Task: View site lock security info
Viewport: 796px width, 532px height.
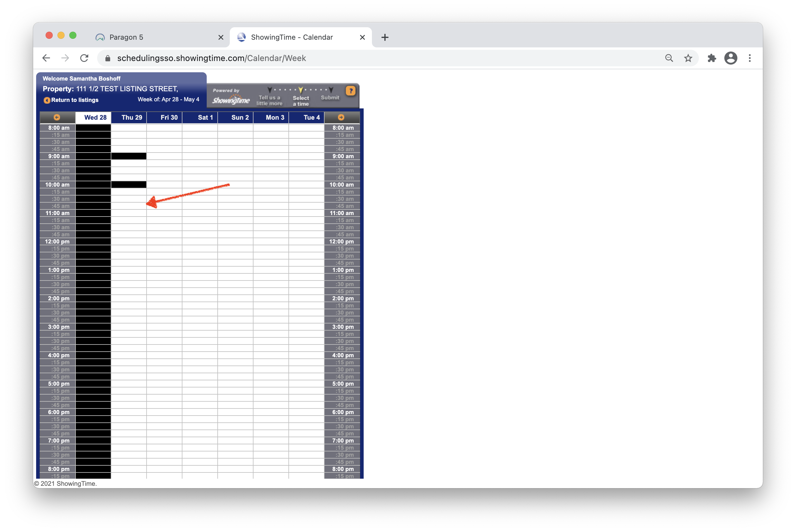Action: [x=108, y=58]
